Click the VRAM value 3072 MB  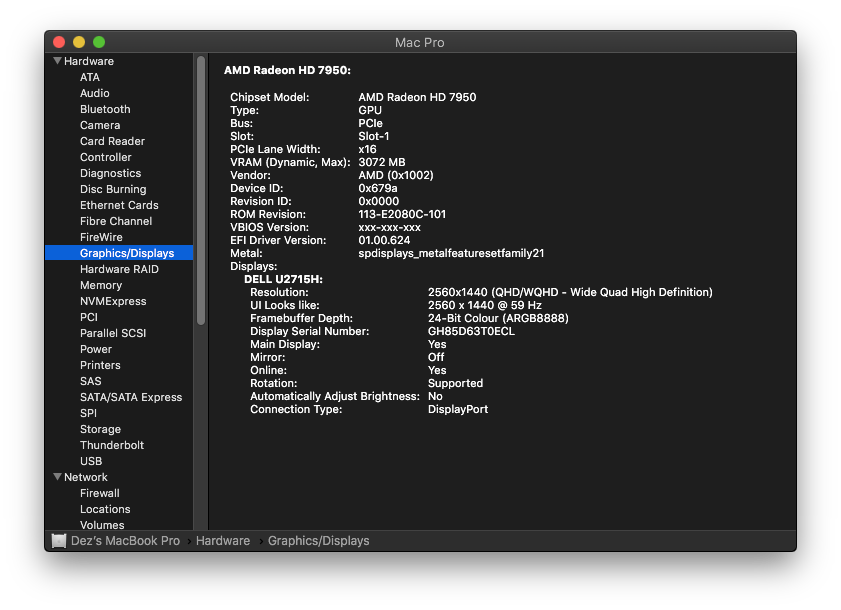point(382,163)
